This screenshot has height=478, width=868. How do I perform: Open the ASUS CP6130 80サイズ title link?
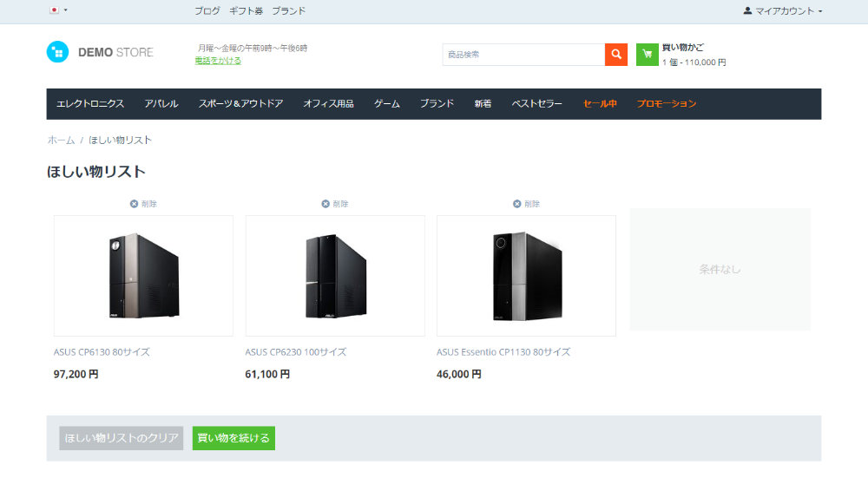point(102,352)
